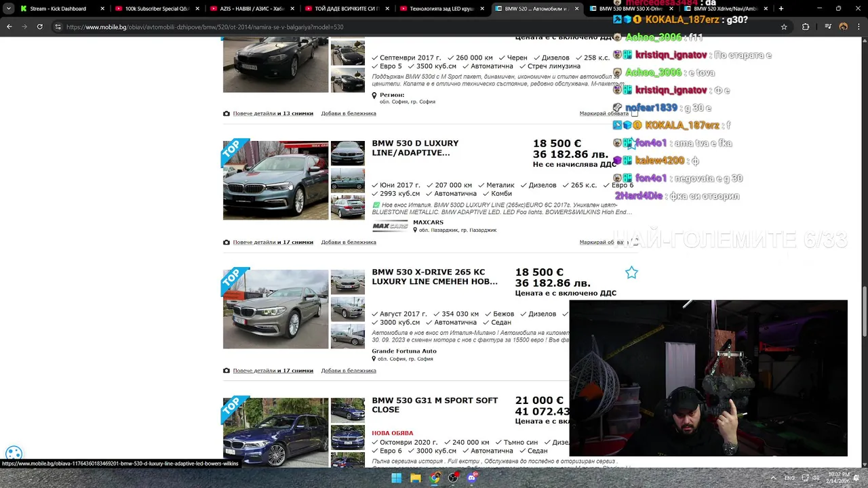Image resolution: width=868 pixels, height=488 pixels.
Task: Click camera icon for BMW 530 D Luxury photos
Action: tap(226, 242)
